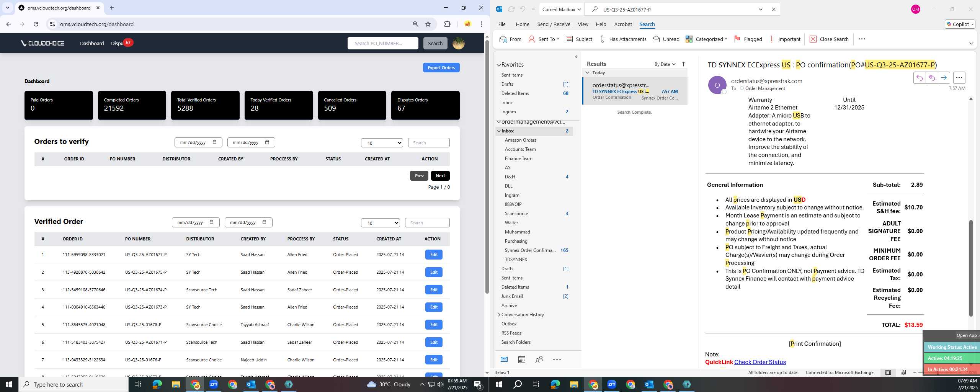
Task: Click Outlook Reply arrow icon
Action: pyautogui.click(x=919, y=78)
